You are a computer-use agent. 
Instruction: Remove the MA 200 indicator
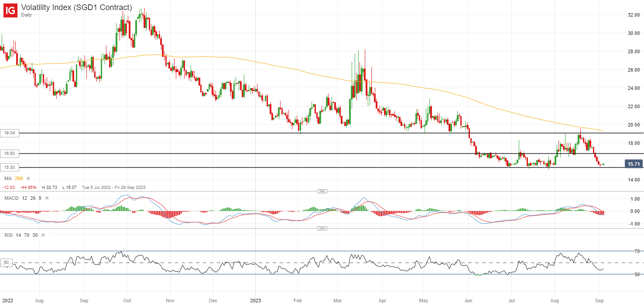(x=28, y=178)
